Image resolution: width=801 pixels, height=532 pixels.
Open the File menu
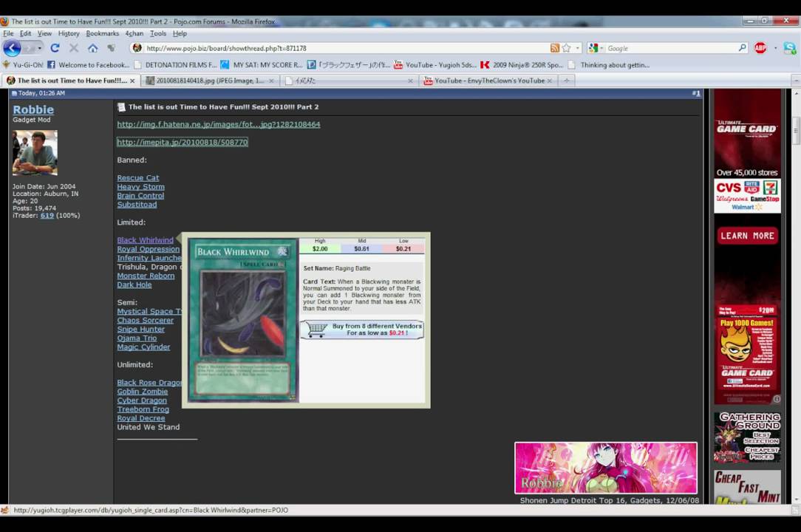(x=8, y=33)
